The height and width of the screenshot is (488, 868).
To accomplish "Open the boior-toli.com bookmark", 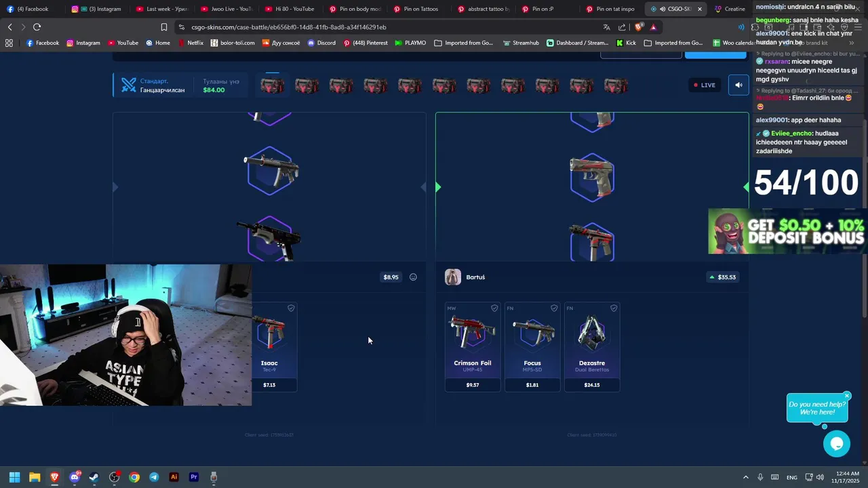I will 233,43.
